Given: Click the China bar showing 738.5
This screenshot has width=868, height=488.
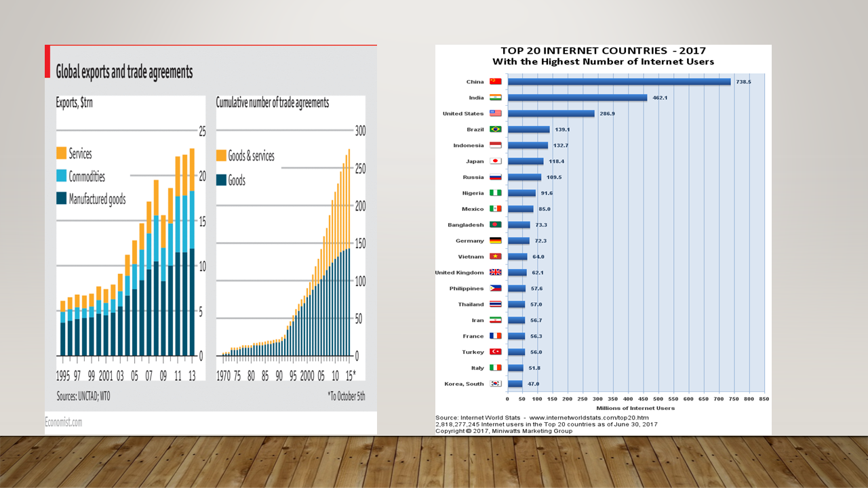Looking at the screenshot, I should 618,81.
